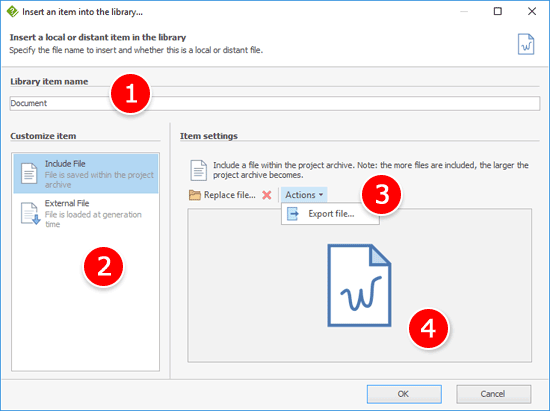The height and width of the screenshot is (411, 550).
Task: Click the Actions dropdown arrow
Action: [321, 195]
